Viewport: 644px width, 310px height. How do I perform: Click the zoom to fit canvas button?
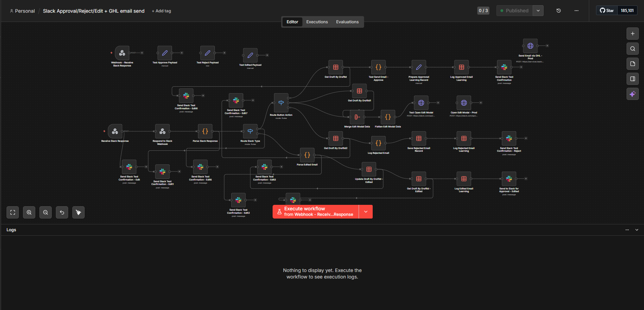coord(13,212)
